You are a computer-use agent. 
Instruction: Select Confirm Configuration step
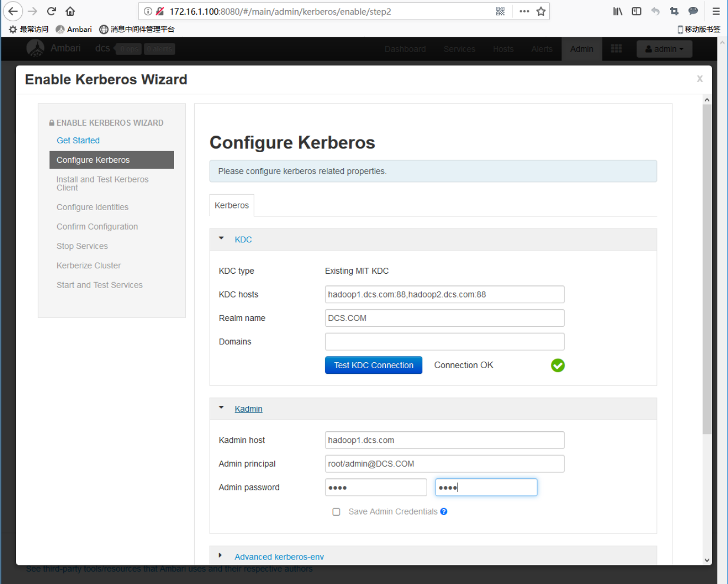97,226
